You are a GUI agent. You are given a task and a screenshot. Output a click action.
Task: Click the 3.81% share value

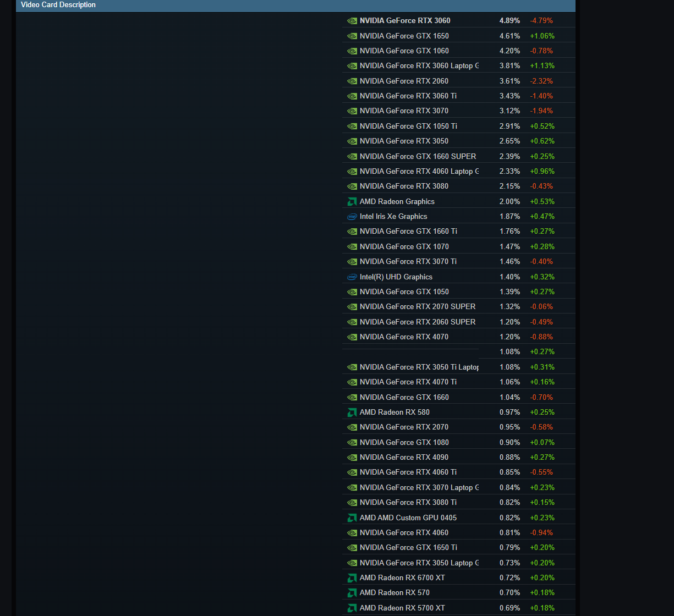[x=509, y=66]
